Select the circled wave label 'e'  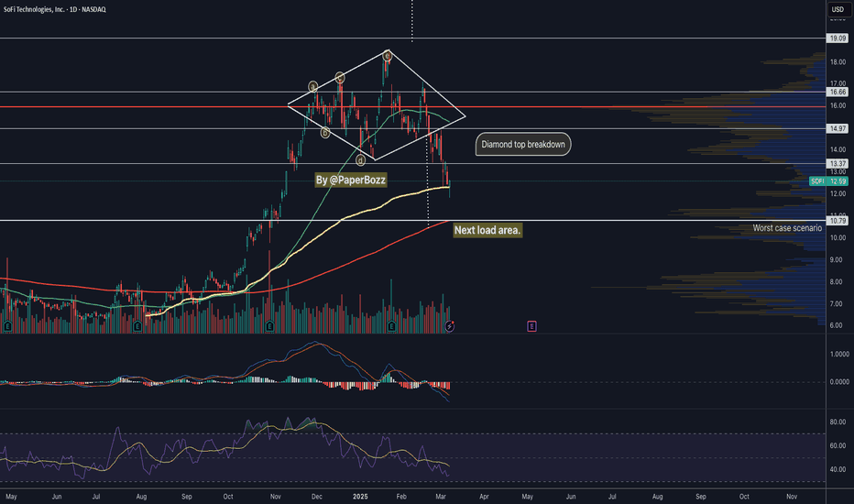pyautogui.click(x=388, y=56)
